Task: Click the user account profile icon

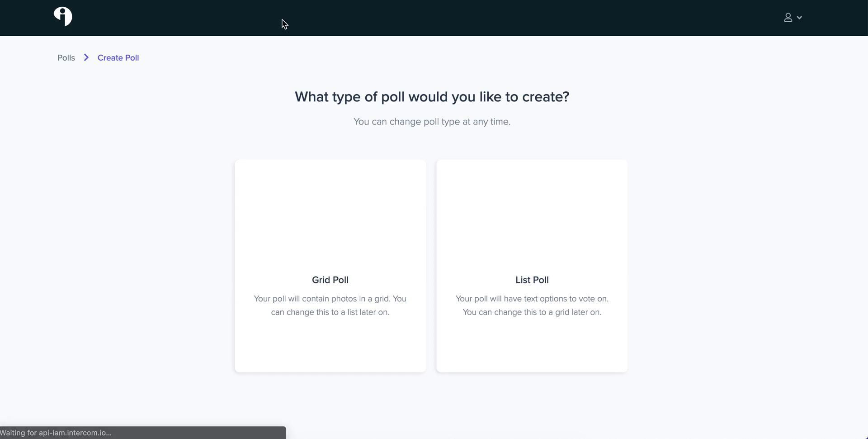Action: [x=788, y=18]
